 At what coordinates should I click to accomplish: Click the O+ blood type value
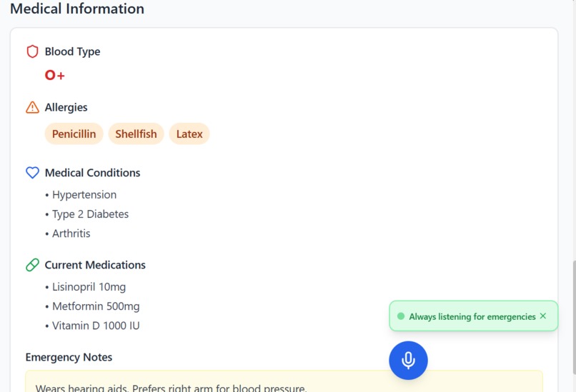[x=55, y=75]
